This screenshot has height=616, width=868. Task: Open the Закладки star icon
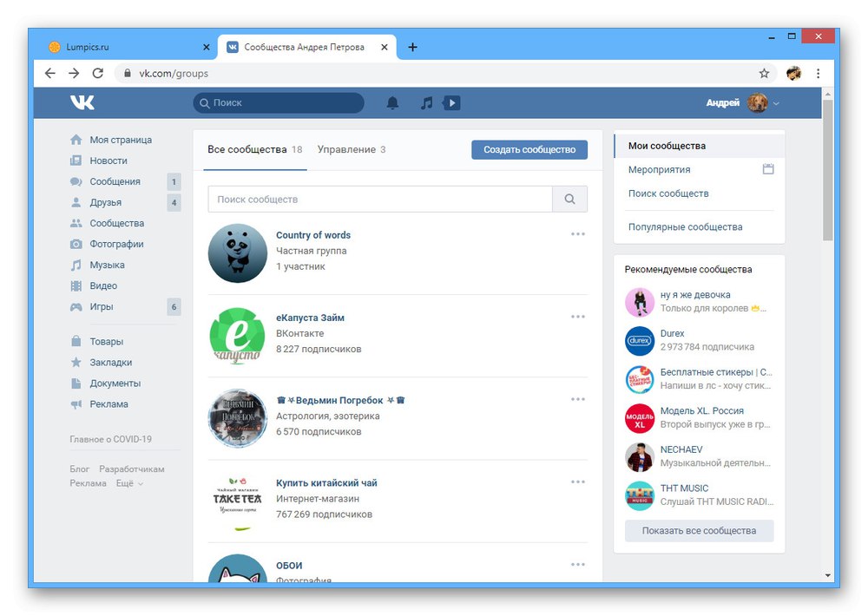76,362
